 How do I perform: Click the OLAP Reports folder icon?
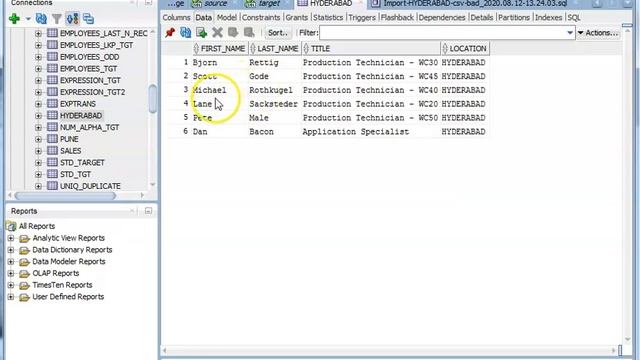tap(24, 274)
